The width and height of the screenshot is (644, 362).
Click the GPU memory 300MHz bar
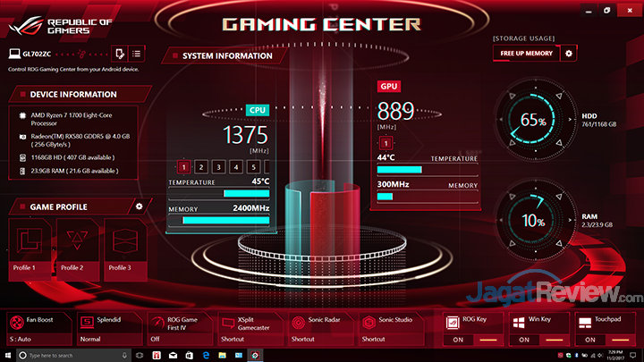pyautogui.click(x=428, y=197)
